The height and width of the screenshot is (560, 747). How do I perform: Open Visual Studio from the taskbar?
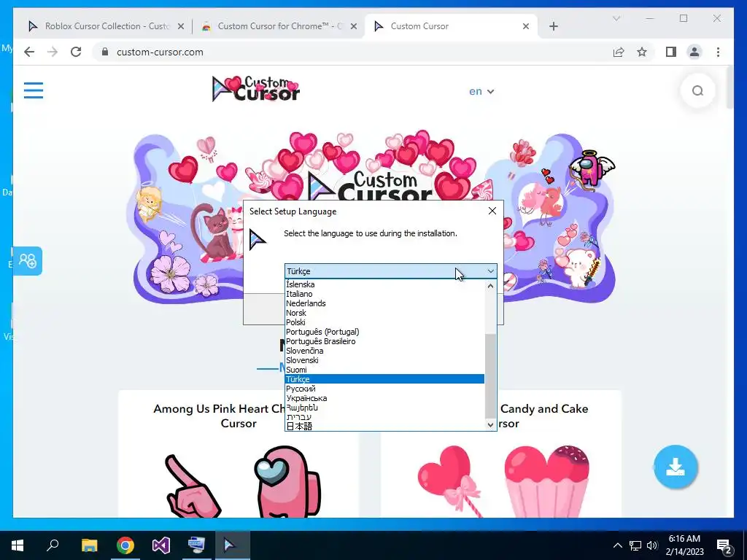pos(161,545)
